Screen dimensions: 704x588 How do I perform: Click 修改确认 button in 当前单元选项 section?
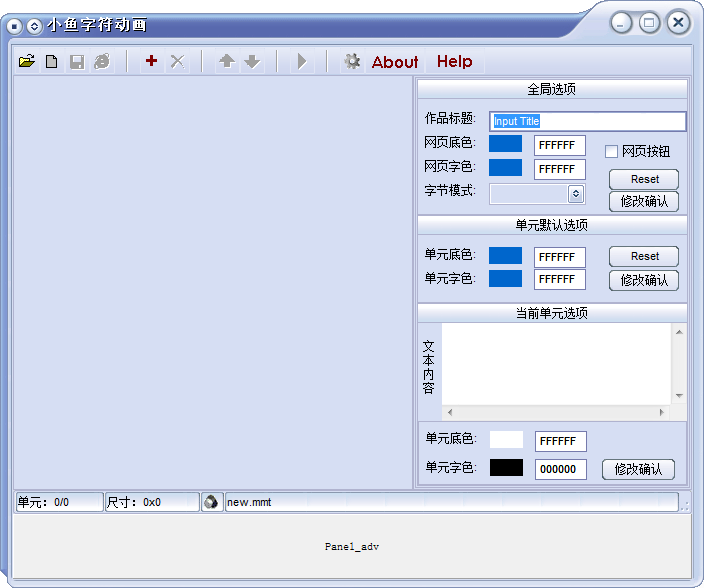[x=638, y=469]
